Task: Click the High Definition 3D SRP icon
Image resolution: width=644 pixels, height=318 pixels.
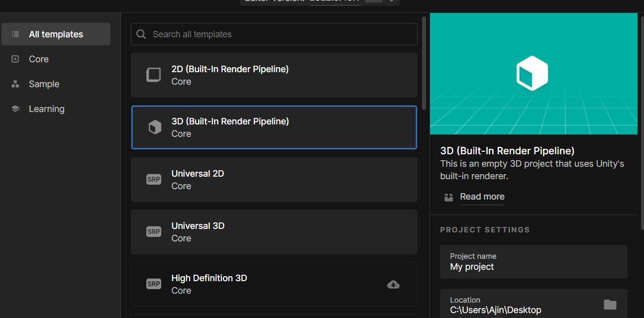Action: [154, 284]
